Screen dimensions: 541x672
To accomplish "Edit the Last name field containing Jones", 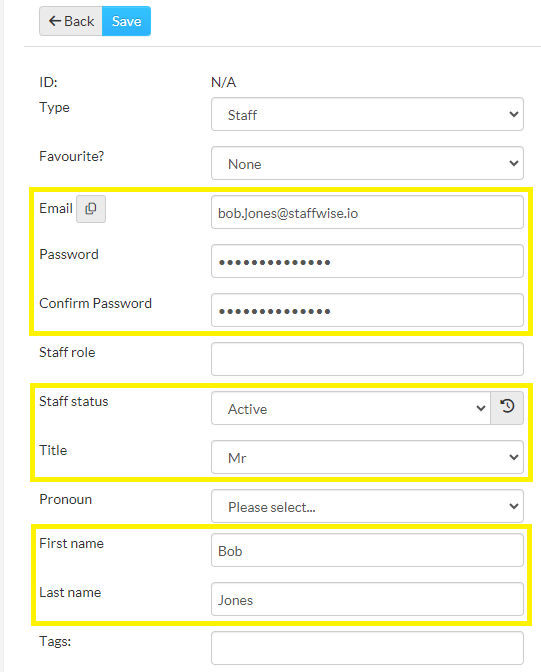I will tap(367, 599).
